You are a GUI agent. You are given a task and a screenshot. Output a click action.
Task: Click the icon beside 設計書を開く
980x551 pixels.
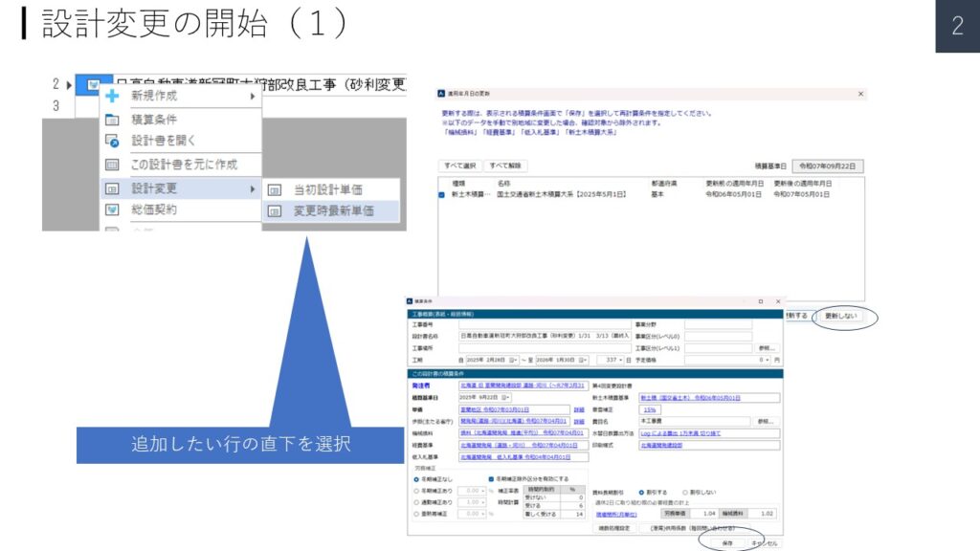tap(112, 141)
